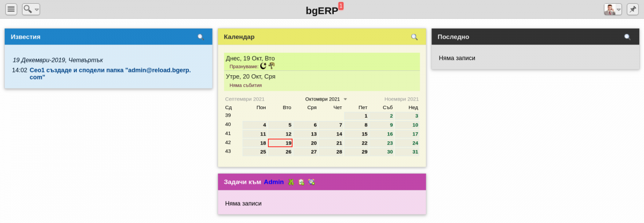Go to next month Ноември 2021
Viewport: 644px width, 223px height.
[401, 99]
